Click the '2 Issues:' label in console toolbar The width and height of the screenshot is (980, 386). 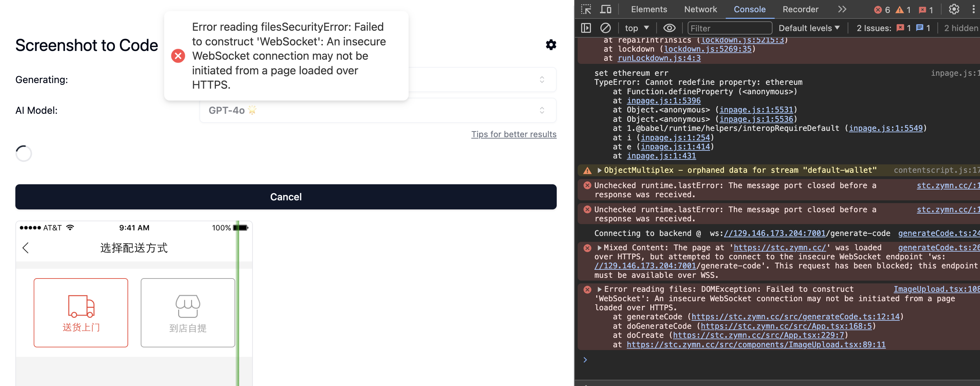pyautogui.click(x=873, y=28)
